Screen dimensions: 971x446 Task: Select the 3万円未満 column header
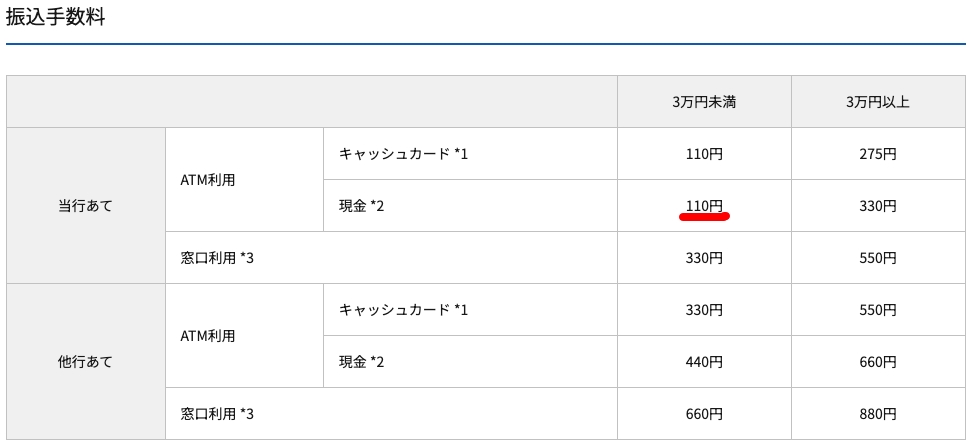coord(704,102)
